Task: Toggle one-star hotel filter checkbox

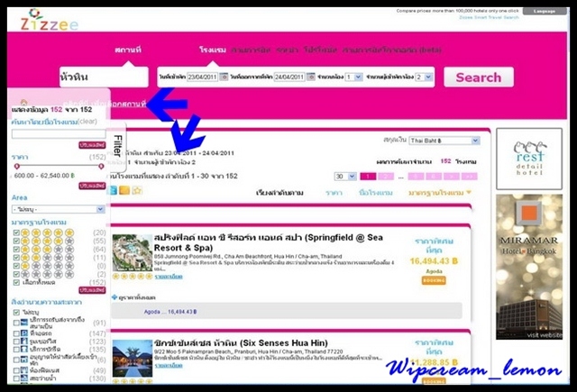Action: click(16, 266)
